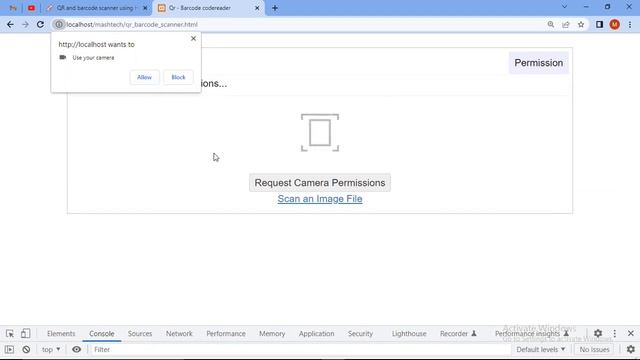Open DevTools settings gear in tab bar
640x360 pixels.
(598, 333)
